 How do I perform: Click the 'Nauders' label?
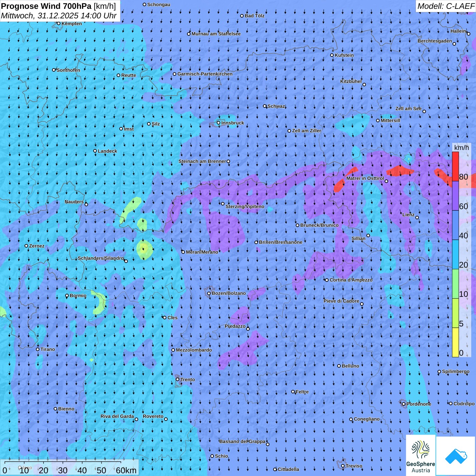click(x=74, y=202)
